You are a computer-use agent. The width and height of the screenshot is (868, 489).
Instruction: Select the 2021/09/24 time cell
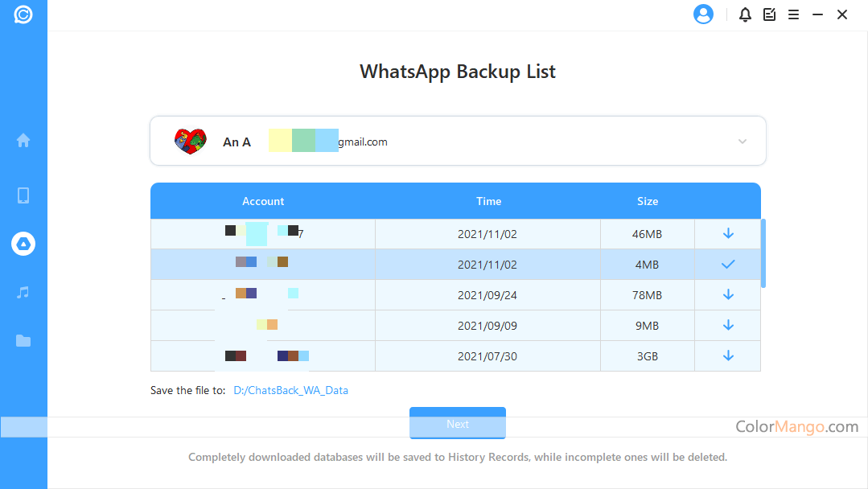[x=487, y=295]
